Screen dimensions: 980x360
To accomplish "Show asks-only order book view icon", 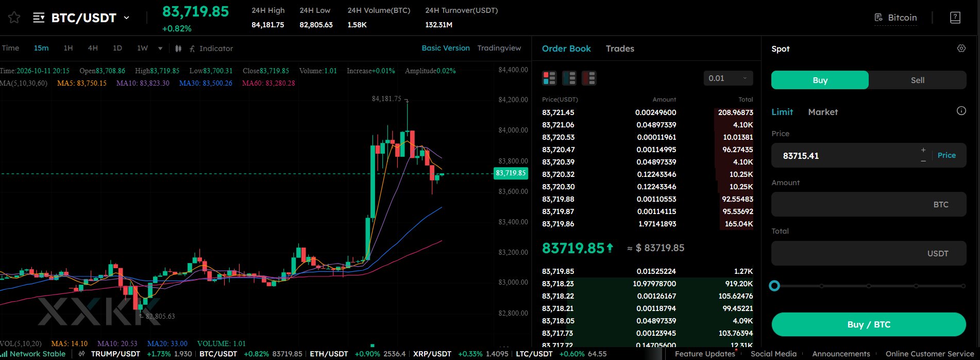I will tap(588, 78).
